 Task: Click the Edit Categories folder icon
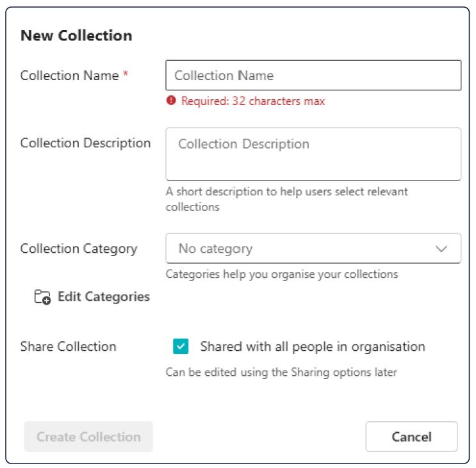42,296
